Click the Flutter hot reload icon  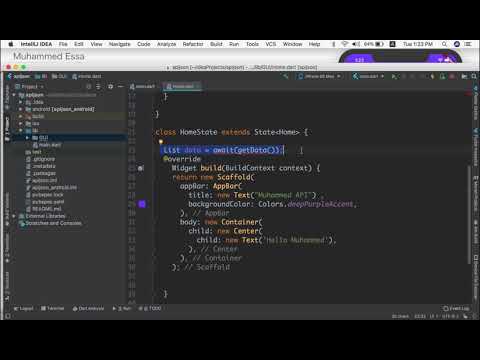[432, 77]
